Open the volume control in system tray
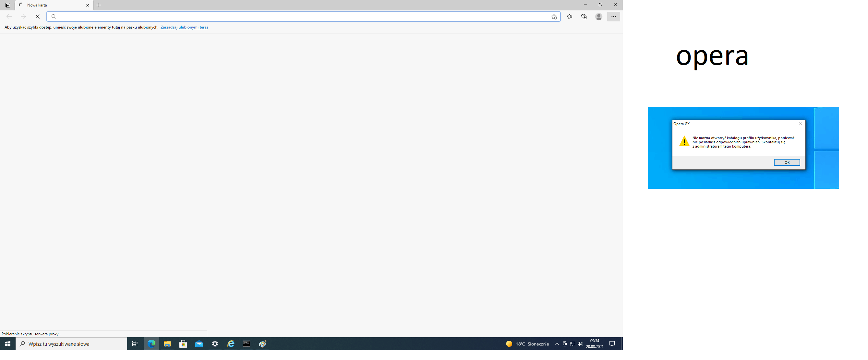868x360 pixels. coord(580,344)
